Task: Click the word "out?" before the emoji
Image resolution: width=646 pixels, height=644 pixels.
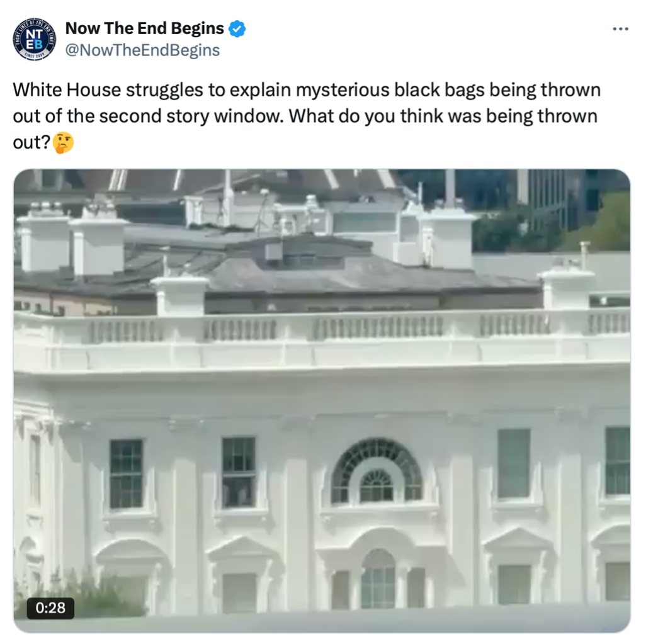Action: tap(31, 143)
